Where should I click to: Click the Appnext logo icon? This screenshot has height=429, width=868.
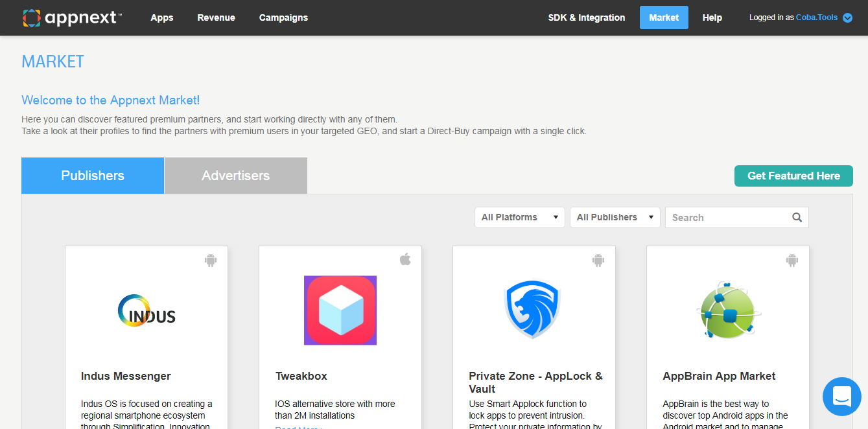[31, 18]
